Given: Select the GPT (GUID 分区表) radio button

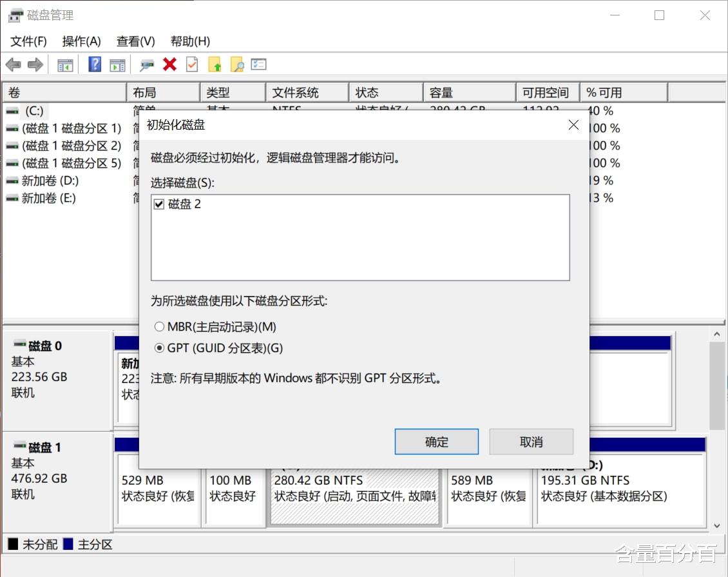Looking at the screenshot, I should point(159,348).
